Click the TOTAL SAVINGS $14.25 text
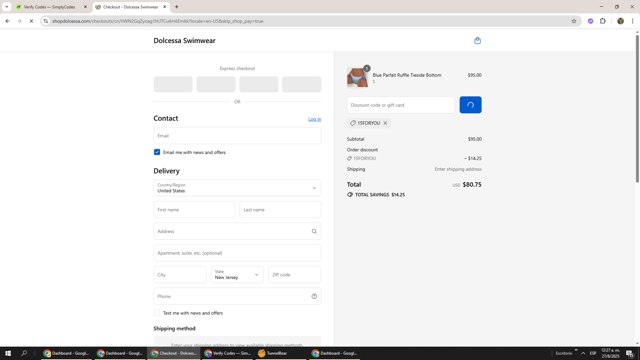 (x=380, y=195)
